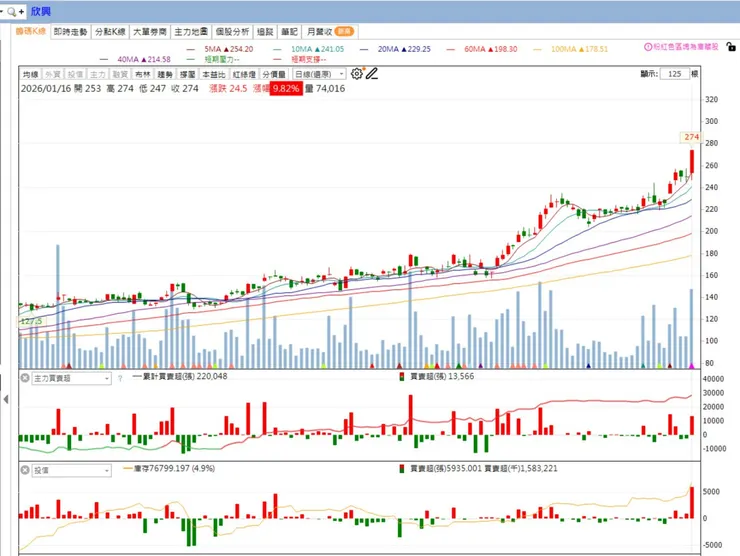
Task: Switch to the 月營收 tab
Action: tap(330, 32)
